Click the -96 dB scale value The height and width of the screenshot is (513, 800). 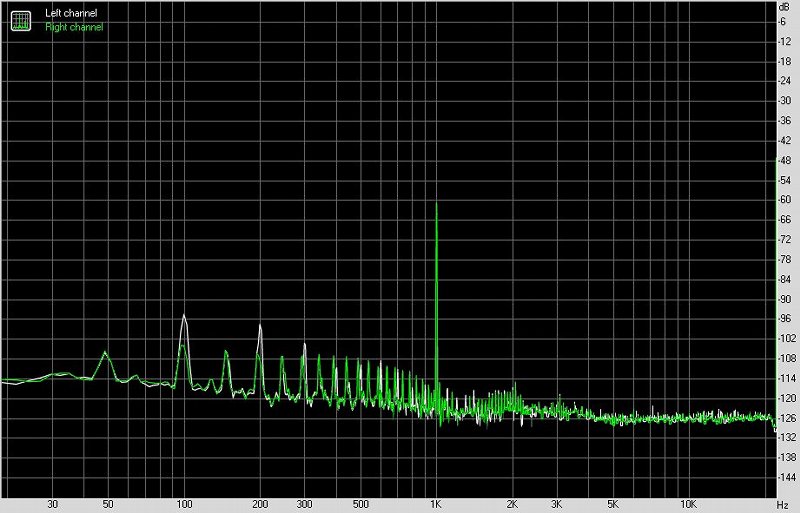pyautogui.click(x=784, y=319)
